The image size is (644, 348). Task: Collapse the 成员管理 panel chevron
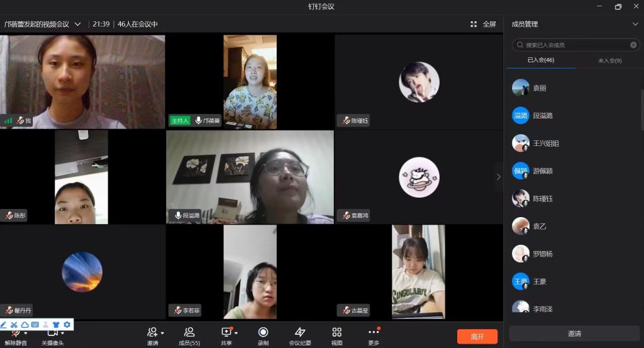(x=635, y=24)
